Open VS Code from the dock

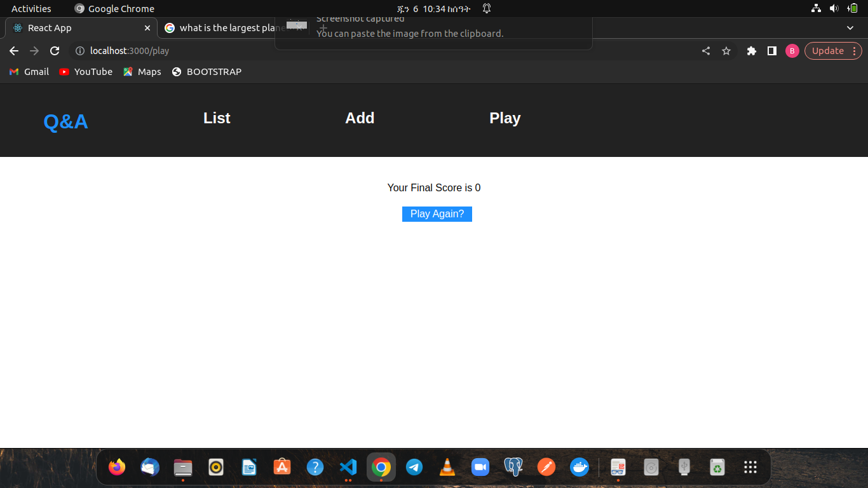click(x=348, y=467)
